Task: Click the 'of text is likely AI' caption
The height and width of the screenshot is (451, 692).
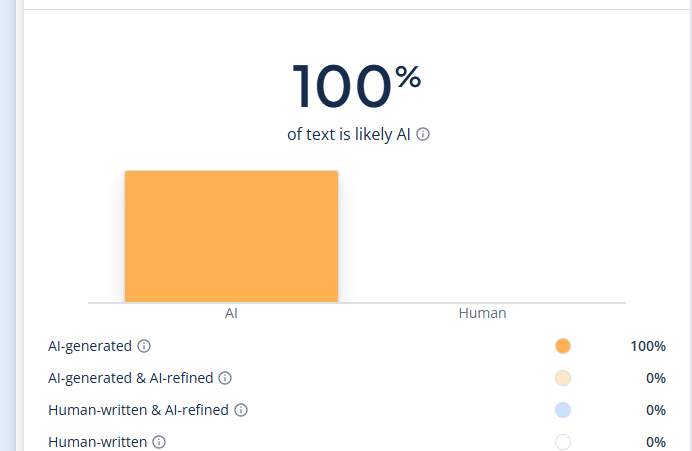Action: 349,134
